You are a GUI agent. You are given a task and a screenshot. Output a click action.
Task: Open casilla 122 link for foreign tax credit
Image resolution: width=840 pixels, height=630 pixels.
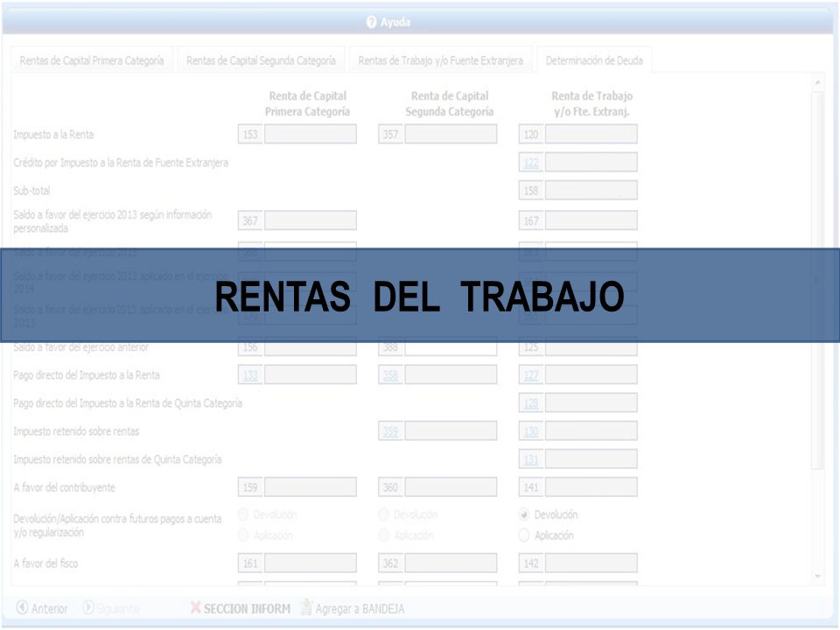point(531,163)
